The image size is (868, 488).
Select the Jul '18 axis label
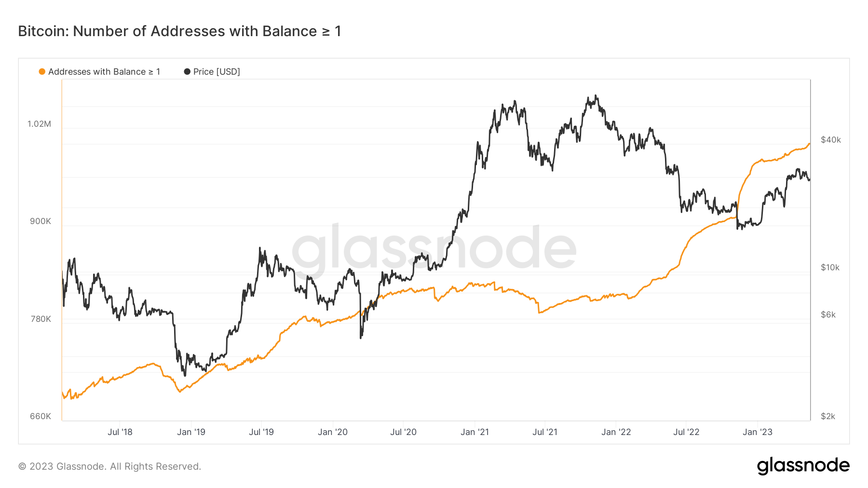[x=120, y=432]
